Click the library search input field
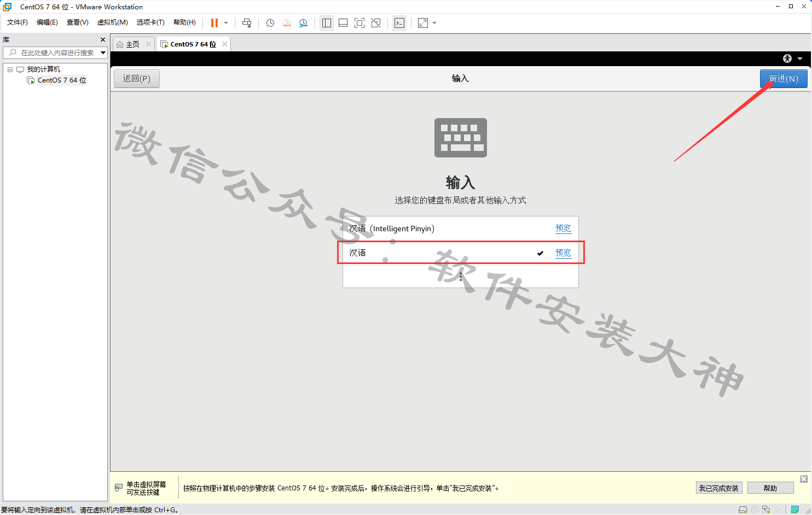Viewport: 812px width, 515px height. pos(52,52)
